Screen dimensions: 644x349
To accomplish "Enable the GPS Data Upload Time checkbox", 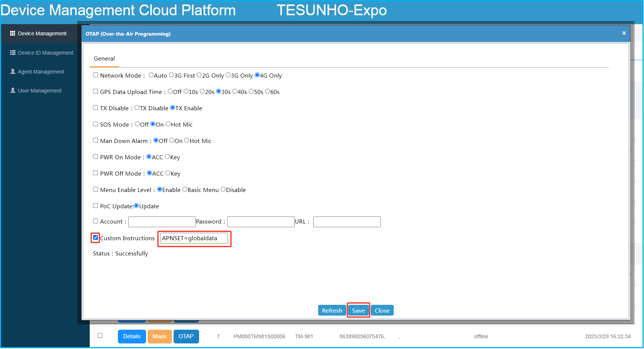I will pyautogui.click(x=95, y=91).
